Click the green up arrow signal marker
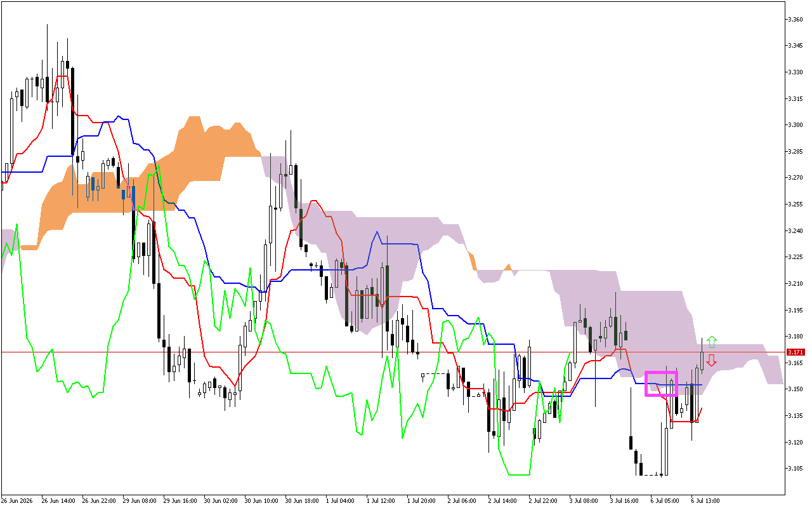The image size is (812, 508). coord(712,342)
